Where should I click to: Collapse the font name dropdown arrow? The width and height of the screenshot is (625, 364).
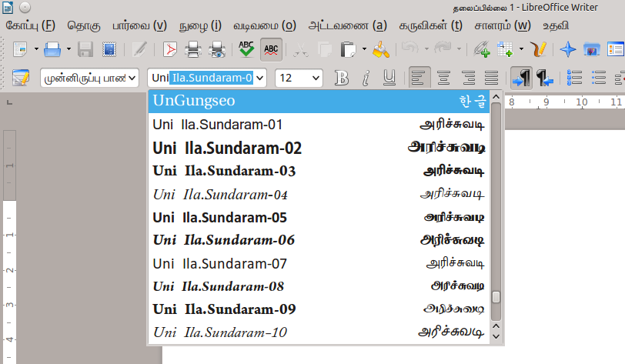[260, 78]
